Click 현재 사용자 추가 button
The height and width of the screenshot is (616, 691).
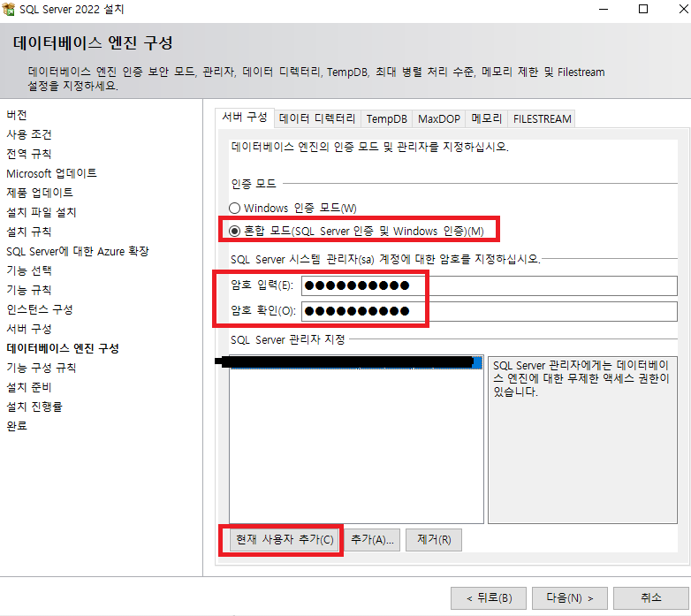point(285,540)
